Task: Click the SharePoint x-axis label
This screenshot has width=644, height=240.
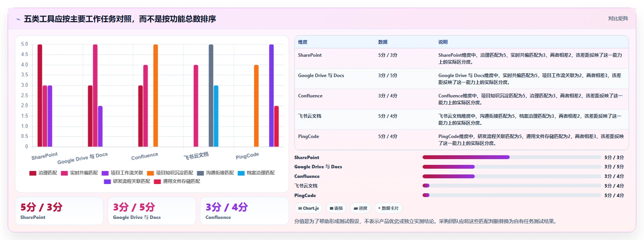Action: pyautogui.click(x=45, y=156)
